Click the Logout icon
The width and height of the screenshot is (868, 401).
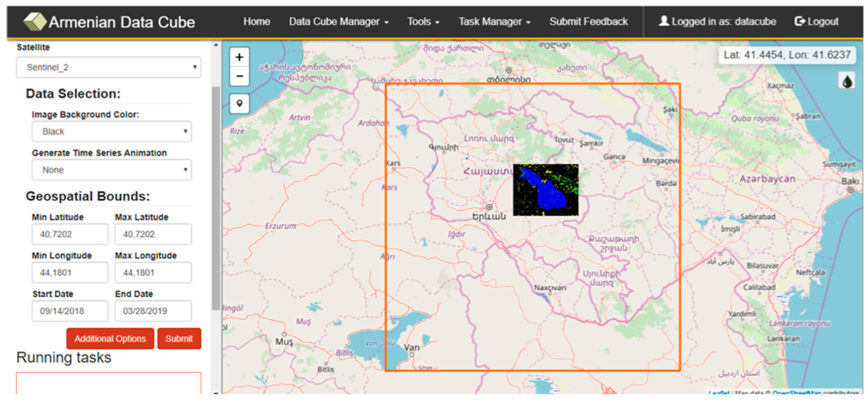[x=799, y=21]
